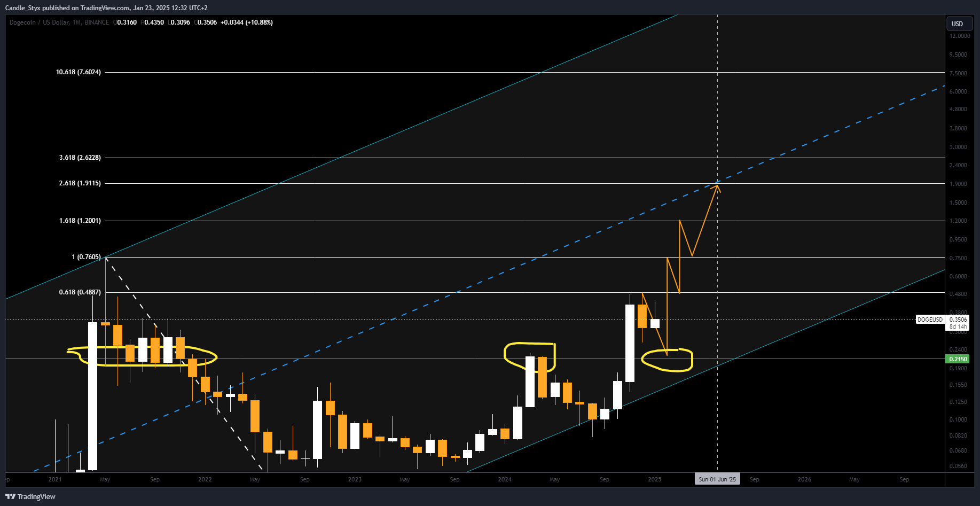This screenshot has height=506, width=980.
Task: Click the 0.6000 price scale label
Action: (958, 276)
